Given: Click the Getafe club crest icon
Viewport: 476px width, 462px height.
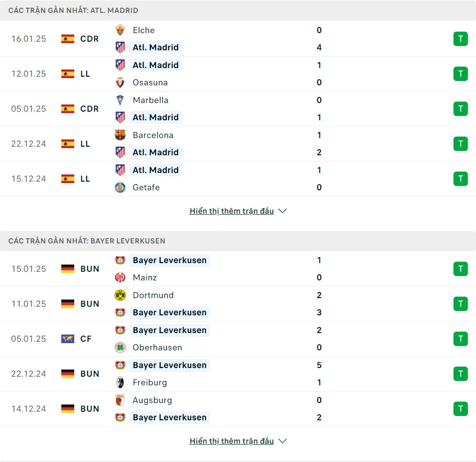Looking at the screenshot, I should click(x=120, y=187).
